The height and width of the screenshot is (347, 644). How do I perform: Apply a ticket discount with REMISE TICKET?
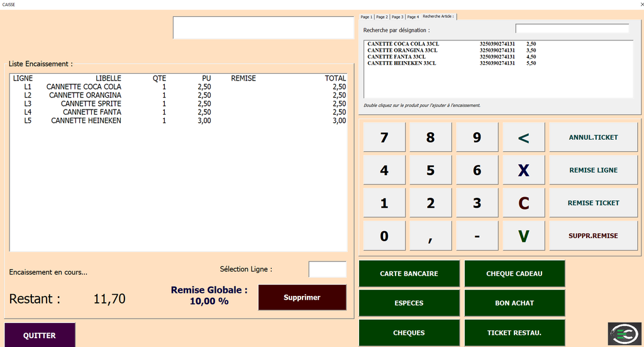[593, 203]
